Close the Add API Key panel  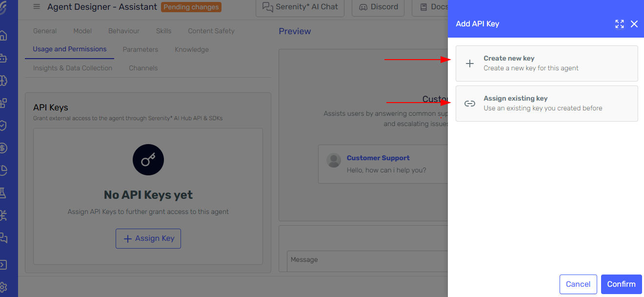pos(634,24)
